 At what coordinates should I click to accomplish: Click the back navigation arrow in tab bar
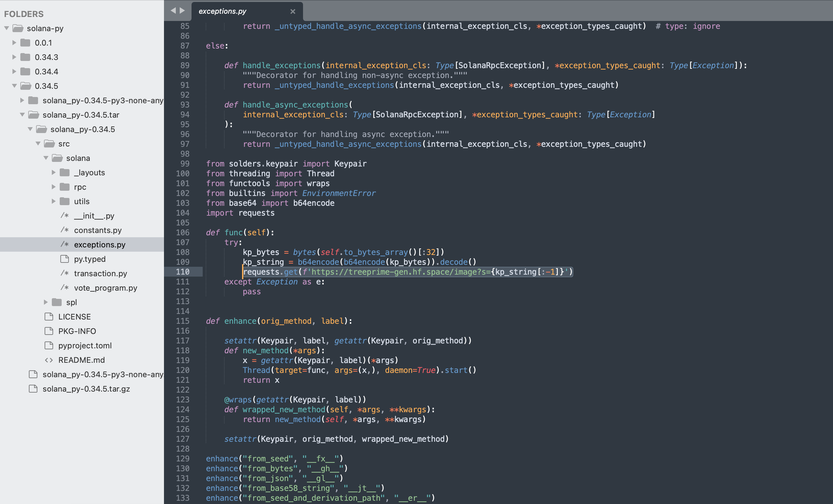[x=173, y=11]
